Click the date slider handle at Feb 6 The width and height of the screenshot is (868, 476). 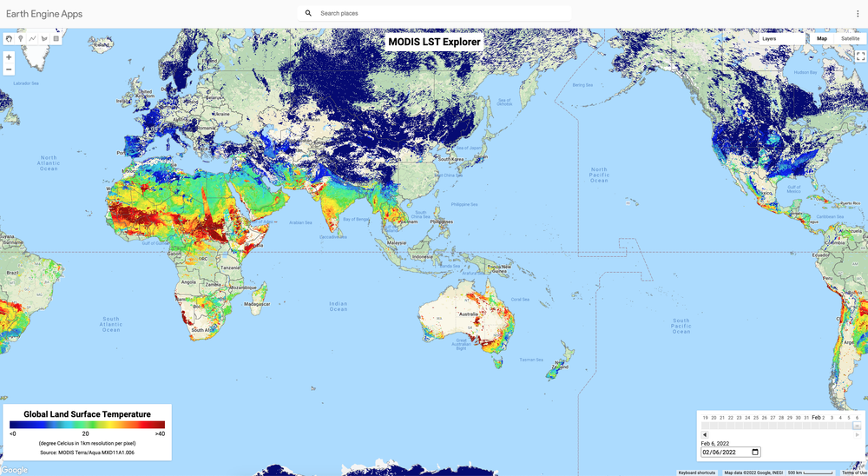(x=857, y=426)
